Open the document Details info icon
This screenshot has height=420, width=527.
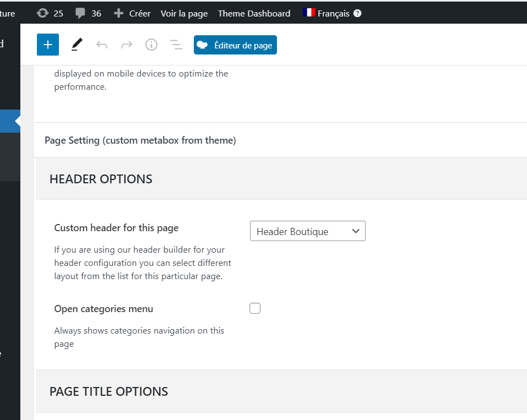point(151,45)
